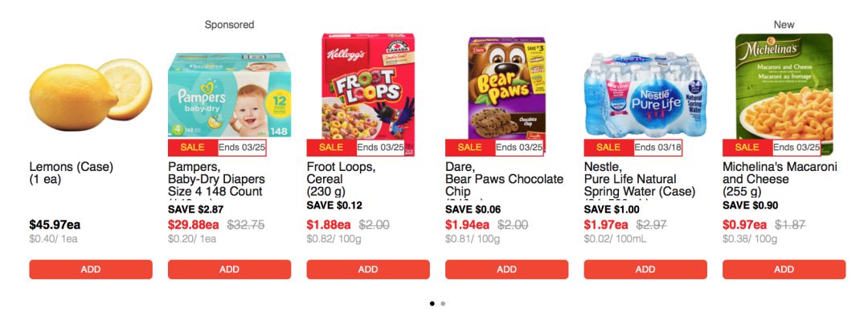Add Froot Loops Cereal to cart
This screenshot has height=309, width=868.
coord(368,269)
